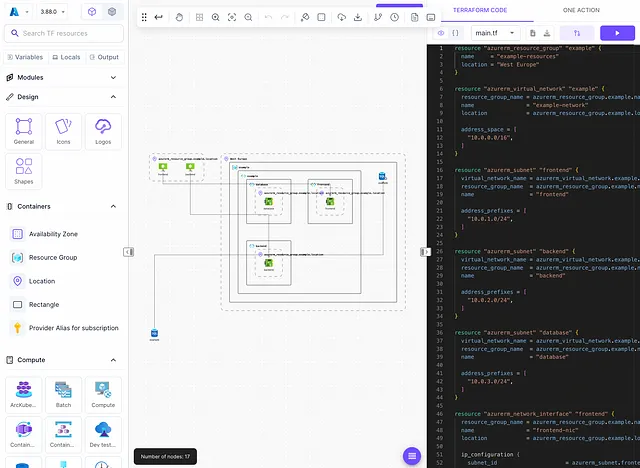Toggle the solid cube view button
Screen dimensions: 640x468
(112, 12)
